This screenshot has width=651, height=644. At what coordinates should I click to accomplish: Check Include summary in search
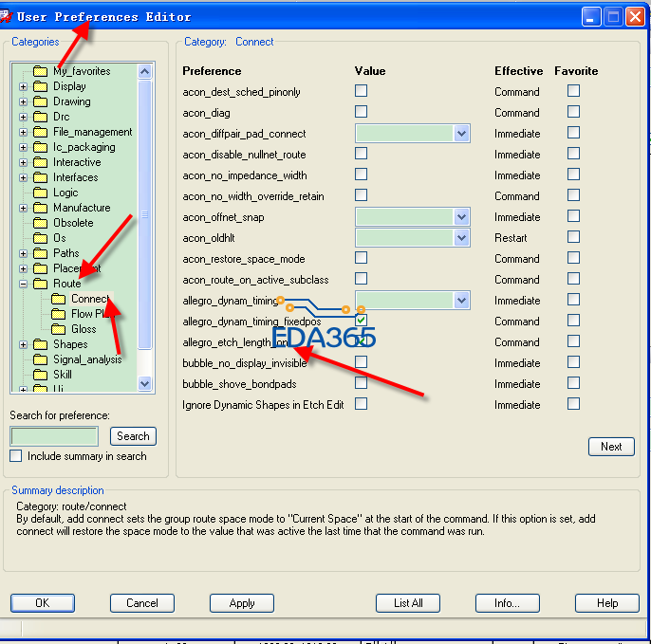[16, 456]
